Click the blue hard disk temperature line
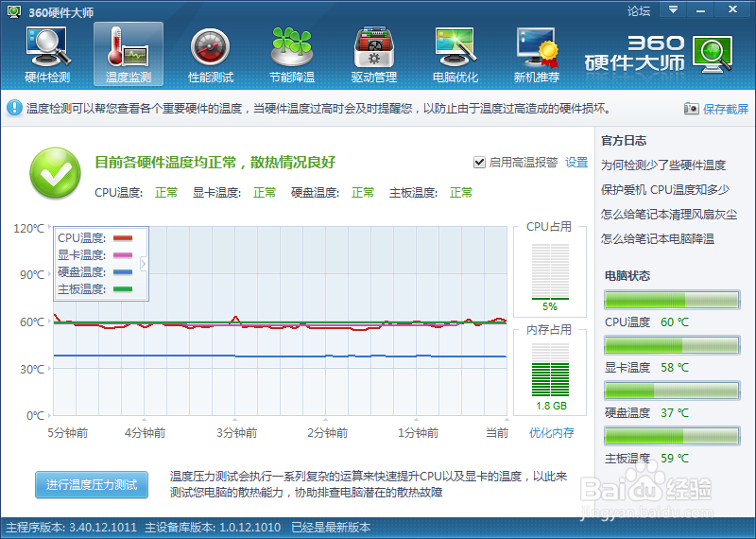 click(x=280, y=356)
